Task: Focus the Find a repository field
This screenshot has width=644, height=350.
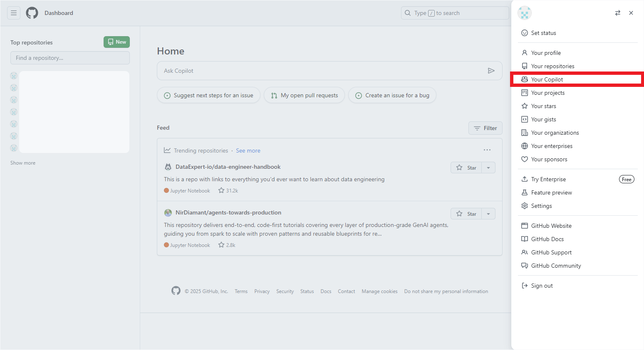Action: tap(70, 58)
